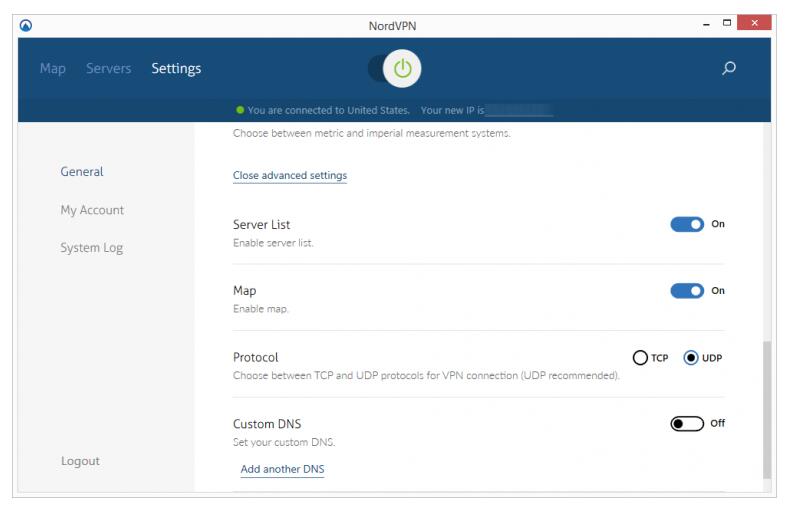The image size is (788, 523).
Task: Turn off the Map toggle
Action: click(x=687, y=290)
